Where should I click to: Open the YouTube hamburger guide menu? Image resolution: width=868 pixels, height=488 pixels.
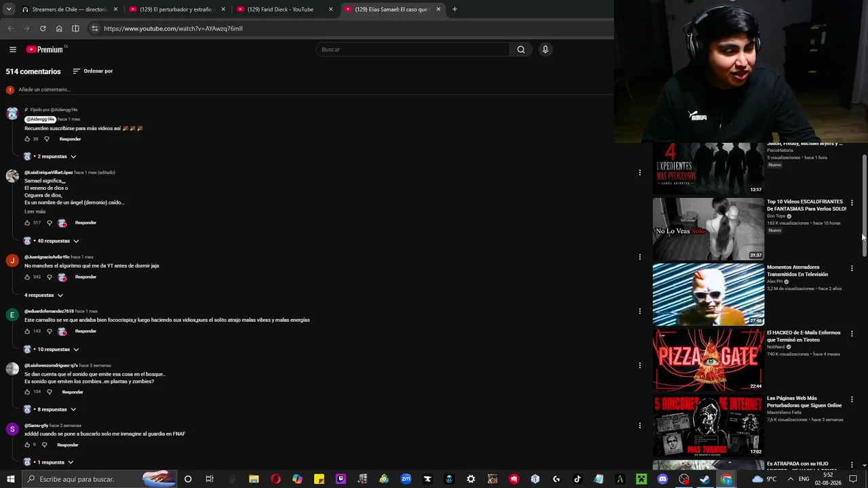(x=12, y=49)
